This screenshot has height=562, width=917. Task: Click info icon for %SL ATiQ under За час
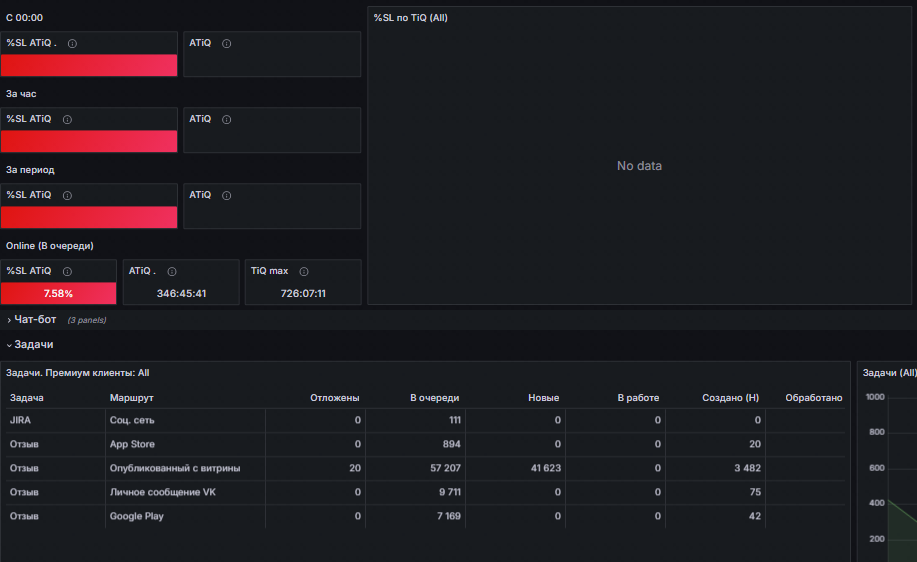pos(67,119)
